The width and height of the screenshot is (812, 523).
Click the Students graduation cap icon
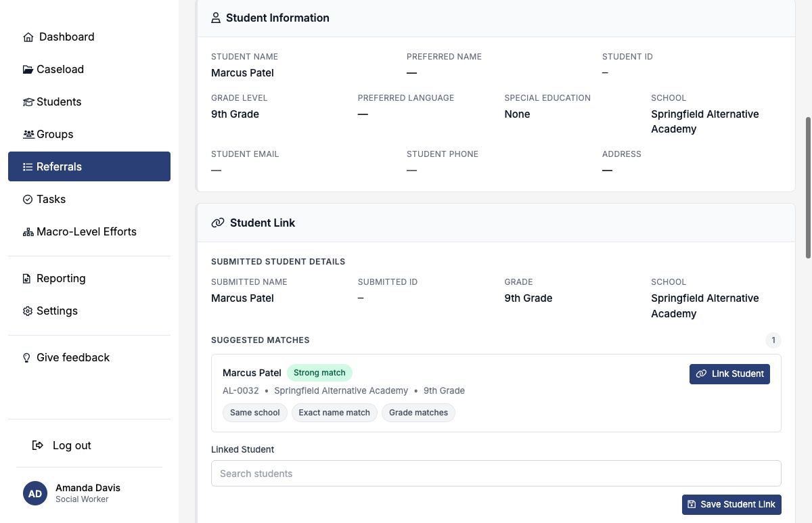point(28,102)
